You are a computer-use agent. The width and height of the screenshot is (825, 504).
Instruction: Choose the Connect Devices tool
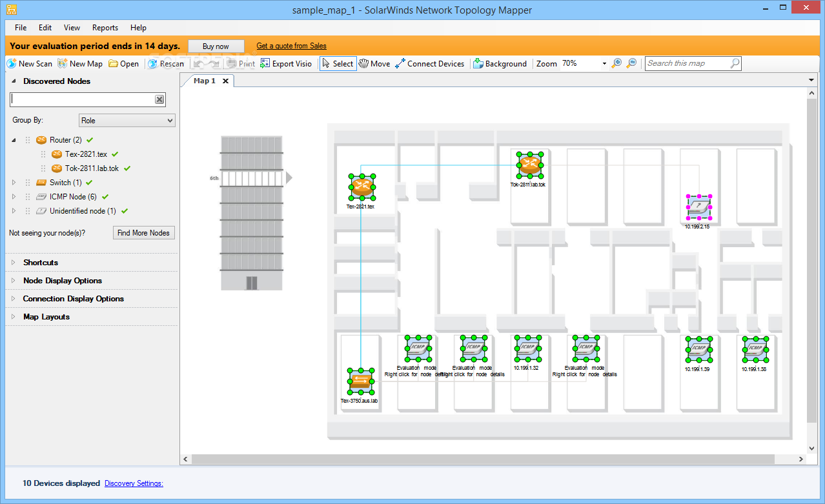[430, 63]
